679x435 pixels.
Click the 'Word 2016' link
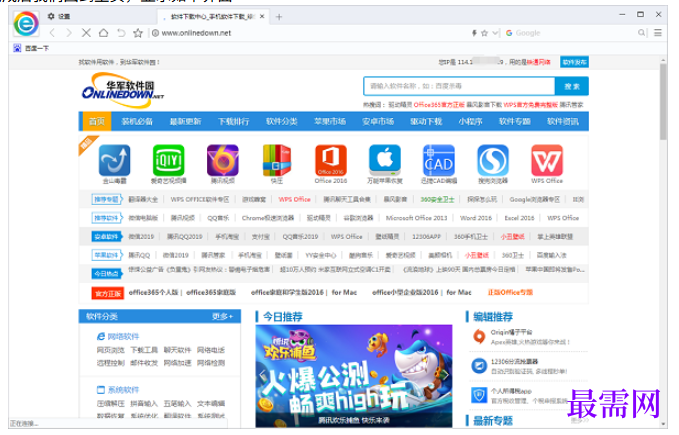(x=476, y=218)
